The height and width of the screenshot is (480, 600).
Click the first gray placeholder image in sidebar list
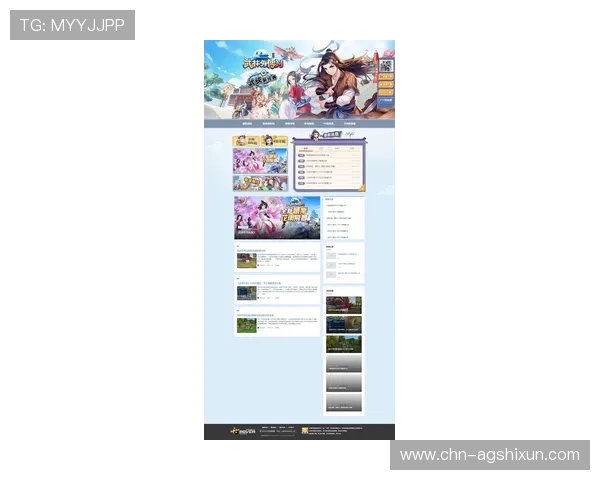tap(331, 255)
